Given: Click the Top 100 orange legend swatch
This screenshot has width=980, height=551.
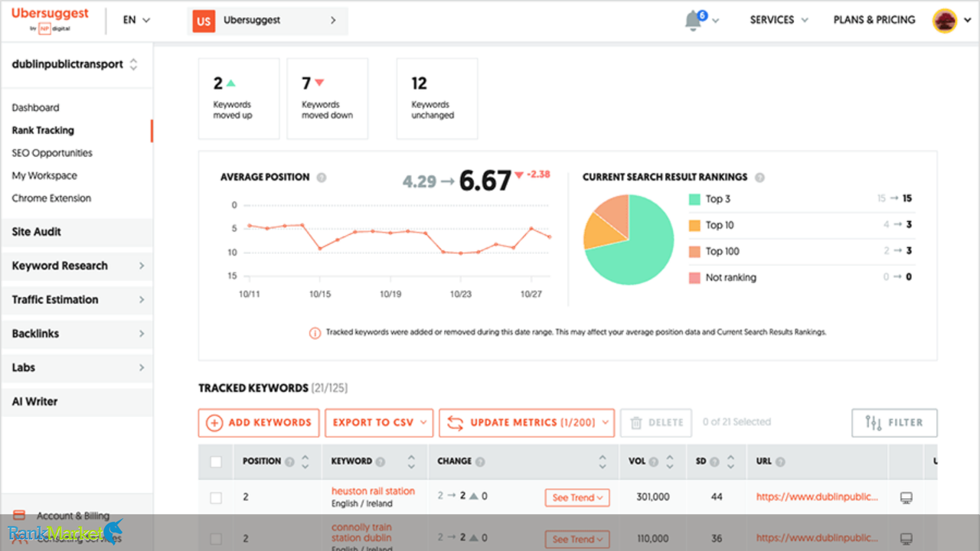Looking at the screenshot, I should point(694,251).
